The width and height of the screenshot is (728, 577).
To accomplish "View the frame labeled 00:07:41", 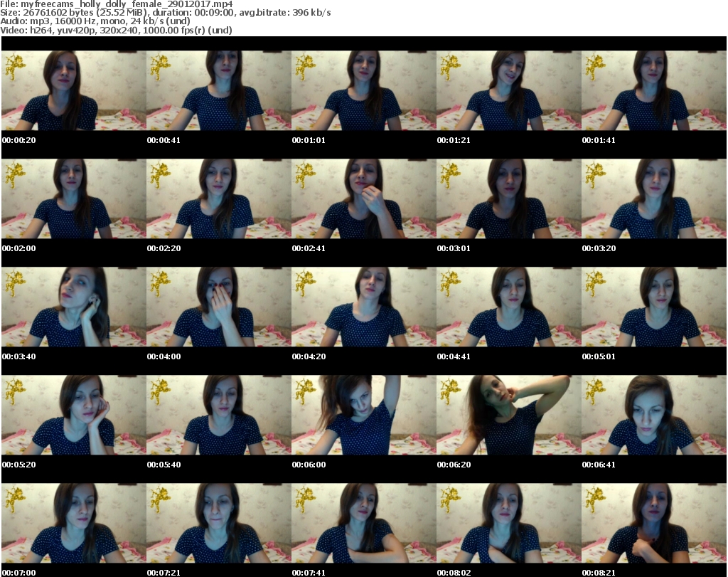I will click(364, 523).
